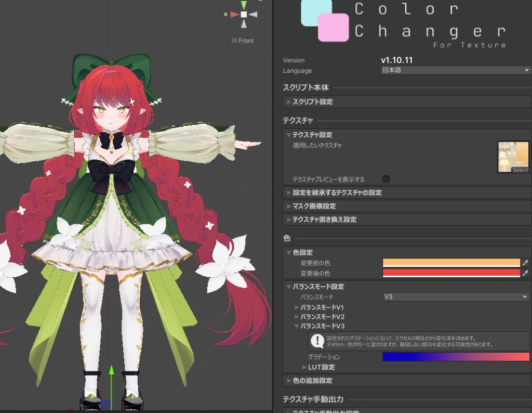The width and height of the screenshot is (532, 413).
Task: Pick 変更後の色 with its eyedropper icon
Action: click(525, 273)
